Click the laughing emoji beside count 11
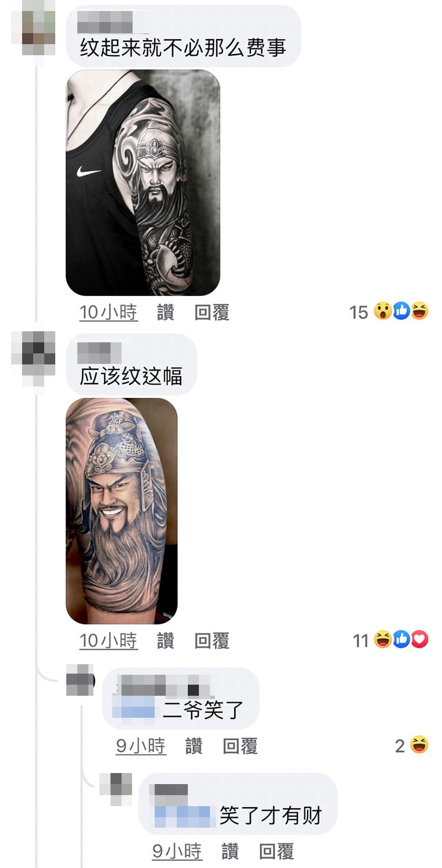Screen dimensions: 442x868 [x=382, y=639]
